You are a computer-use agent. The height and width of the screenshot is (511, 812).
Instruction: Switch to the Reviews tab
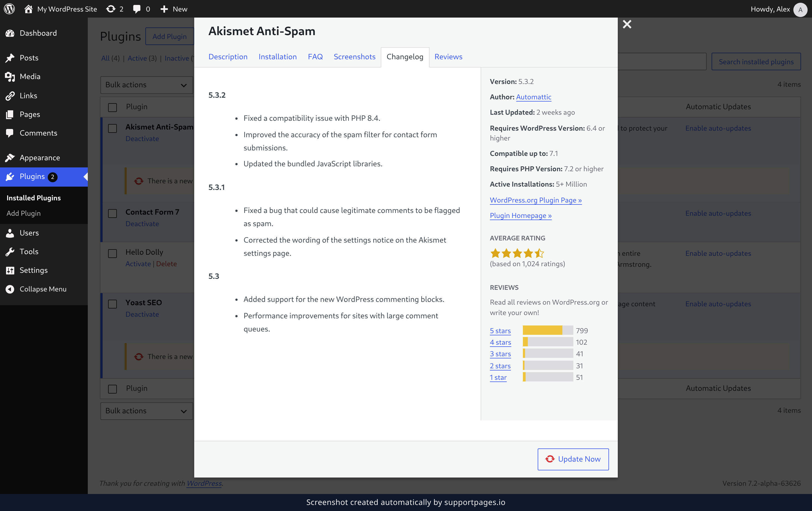(448, 57)
